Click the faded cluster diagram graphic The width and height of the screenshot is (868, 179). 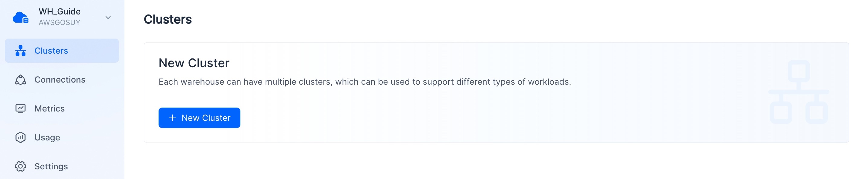(799, 92)
